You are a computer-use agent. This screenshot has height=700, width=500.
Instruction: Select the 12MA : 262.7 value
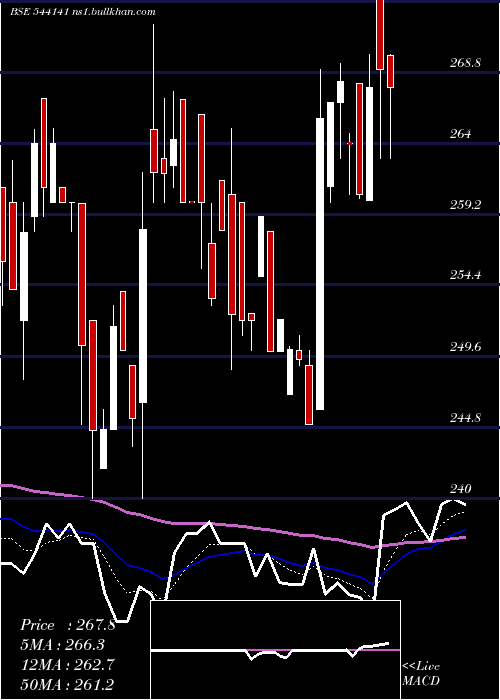[x=68, y=664]
